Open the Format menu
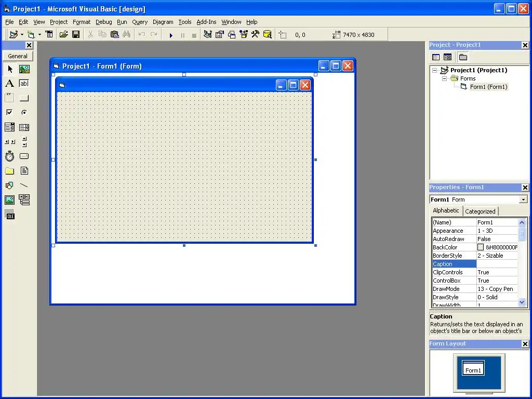 tap(82, 22)
